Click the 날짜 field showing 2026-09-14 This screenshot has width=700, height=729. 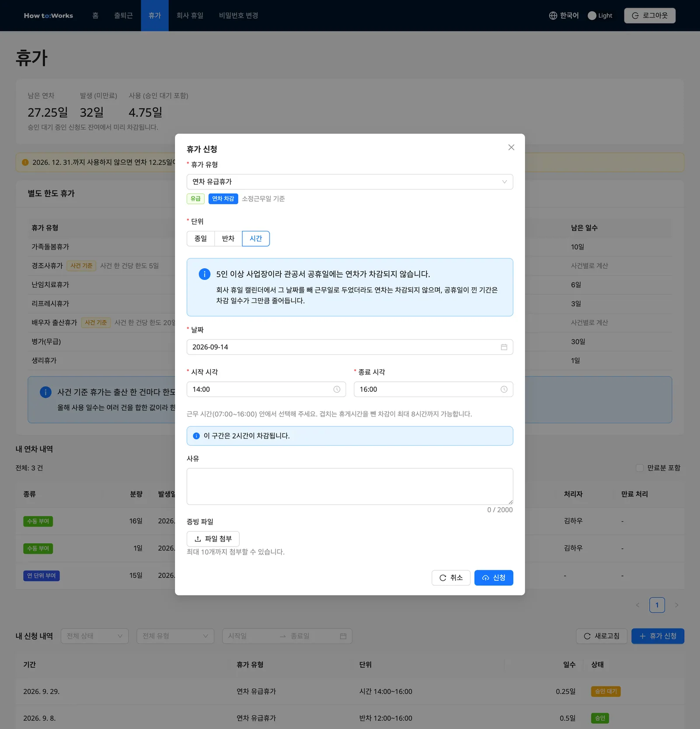[x=350, y=347]
